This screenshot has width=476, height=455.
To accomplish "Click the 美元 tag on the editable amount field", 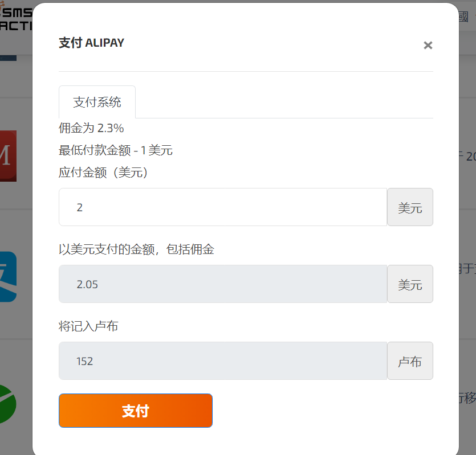I will click(x=410, y=207).
